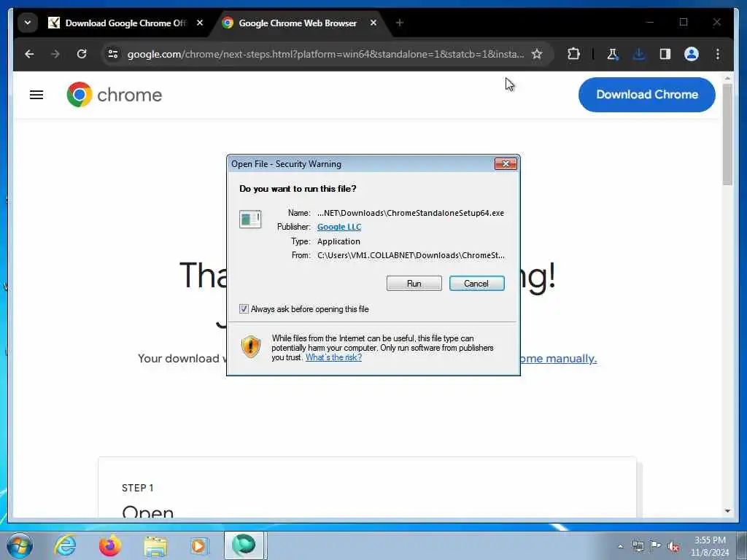747x560 pixels.
Task: Click the security shield warning icon
Action: pos(250,347)
